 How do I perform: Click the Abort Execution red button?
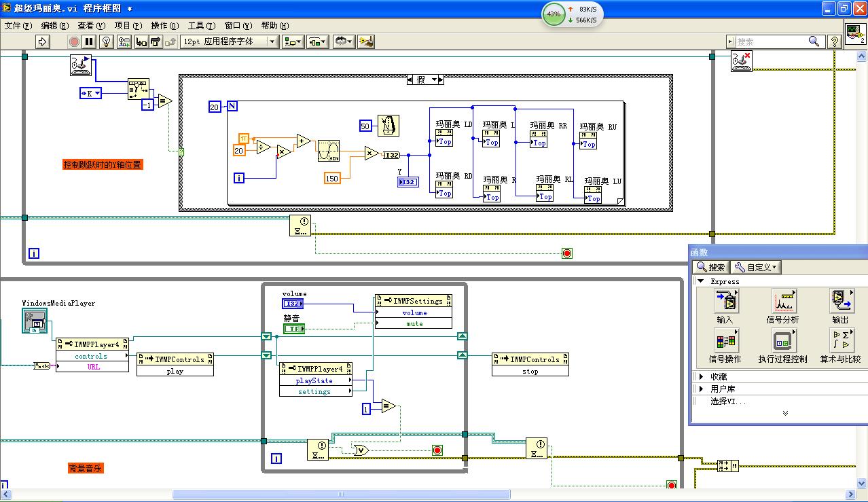pos(74,42)
